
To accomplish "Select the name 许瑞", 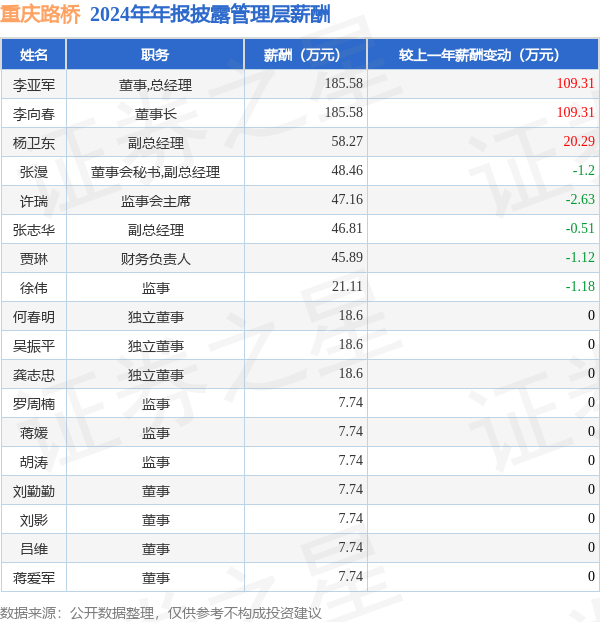I will point(34,201).
